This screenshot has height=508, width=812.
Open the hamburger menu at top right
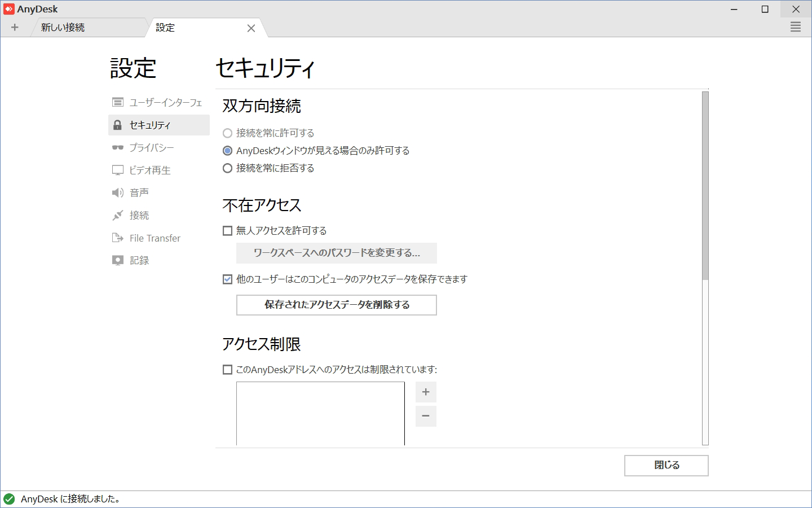(795, 27)
